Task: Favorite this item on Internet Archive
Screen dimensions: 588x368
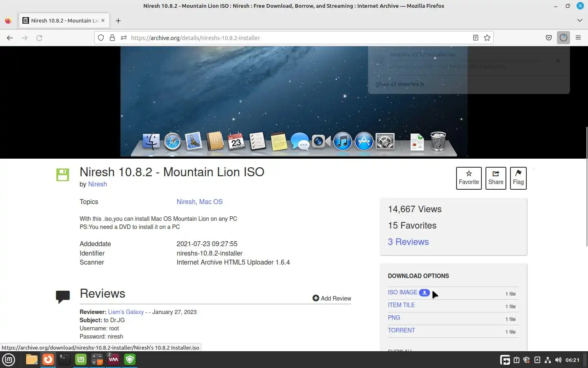Action: pyautogui.click(x=469, y=178)
